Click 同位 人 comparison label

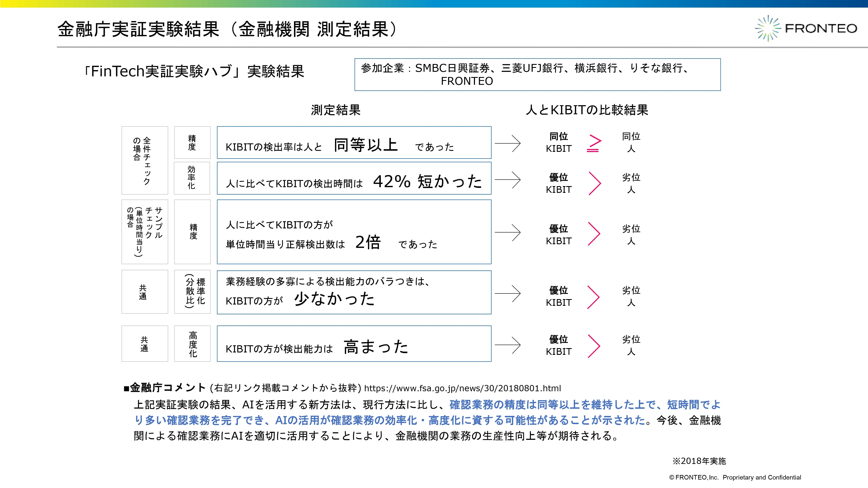click(631, 142)
